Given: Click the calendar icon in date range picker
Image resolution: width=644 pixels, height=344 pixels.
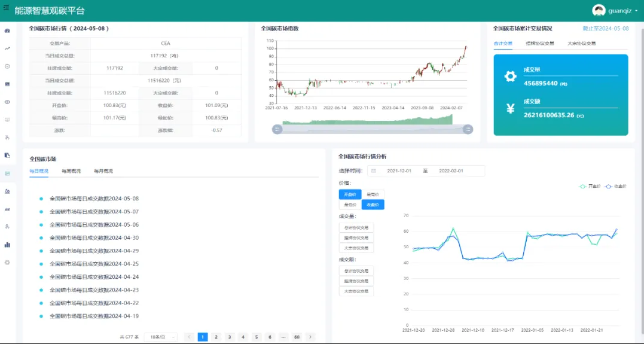Looking at the screenshot, I should click(374, 171).
